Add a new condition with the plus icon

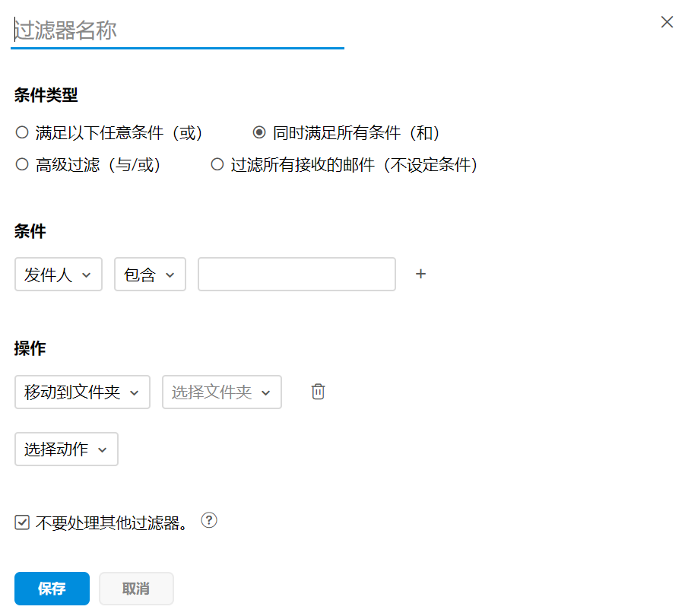pyautogui.click(x=420, y=274)
